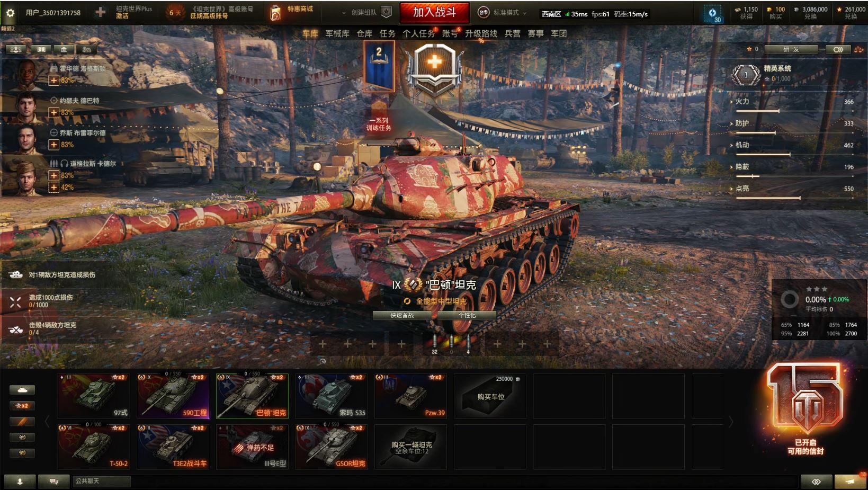Open the 特惠商城 shop bag icon

pyautogui.click(x=275, y=12)
